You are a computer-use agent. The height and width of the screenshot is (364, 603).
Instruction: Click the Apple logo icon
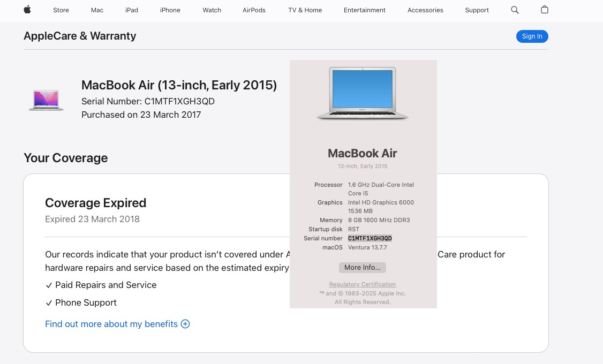coord(27,10)
